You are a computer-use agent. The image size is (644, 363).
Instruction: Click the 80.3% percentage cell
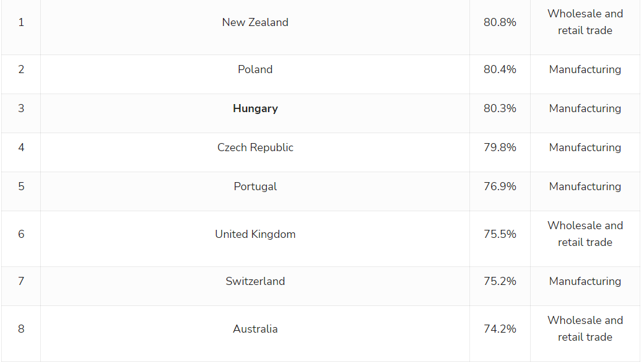(500, 108)
